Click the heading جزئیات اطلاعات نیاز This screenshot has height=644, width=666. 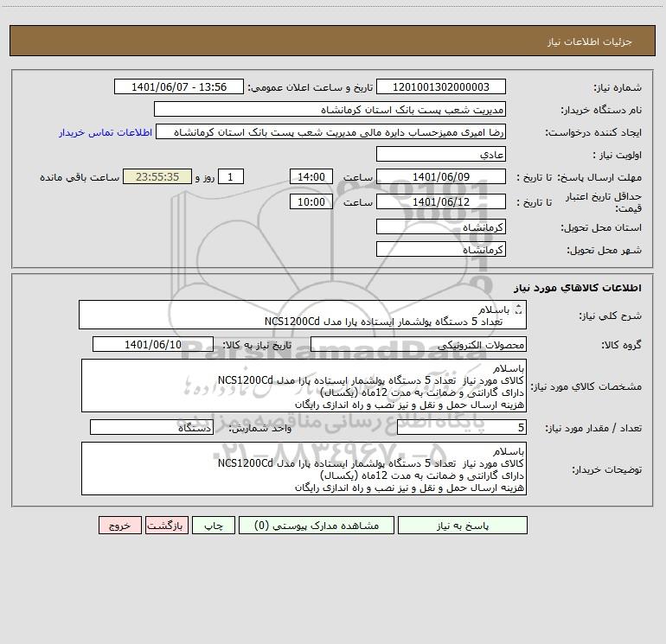pyautogui.click(x=590, y=41)
